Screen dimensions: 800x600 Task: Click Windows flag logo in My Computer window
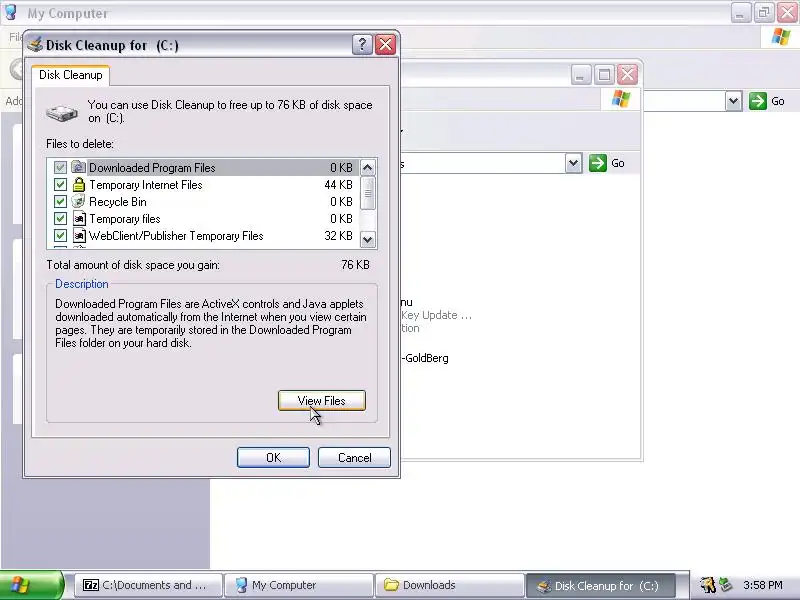point(781,37)
